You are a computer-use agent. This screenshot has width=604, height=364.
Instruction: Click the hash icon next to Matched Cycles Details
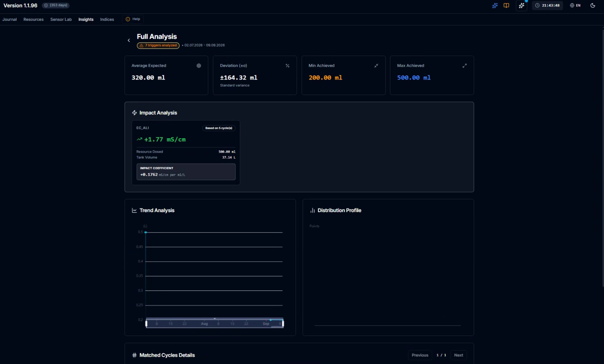[x=134, y=355]
